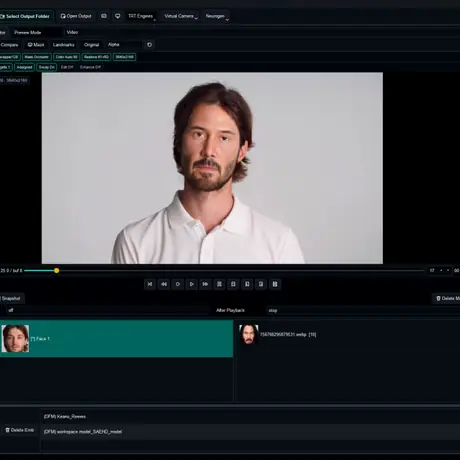Click the Color Auto chip
Screen dimensions: 460x460
[66, 57]
